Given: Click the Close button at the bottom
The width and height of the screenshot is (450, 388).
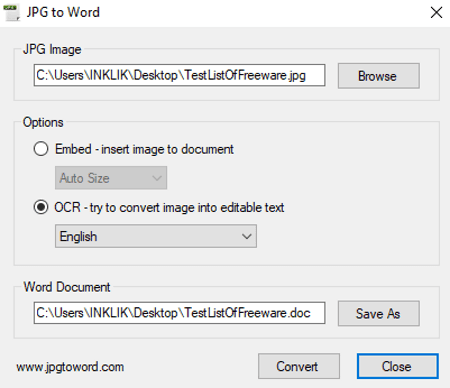Looking at the screenshot, I should coord(398,366).
